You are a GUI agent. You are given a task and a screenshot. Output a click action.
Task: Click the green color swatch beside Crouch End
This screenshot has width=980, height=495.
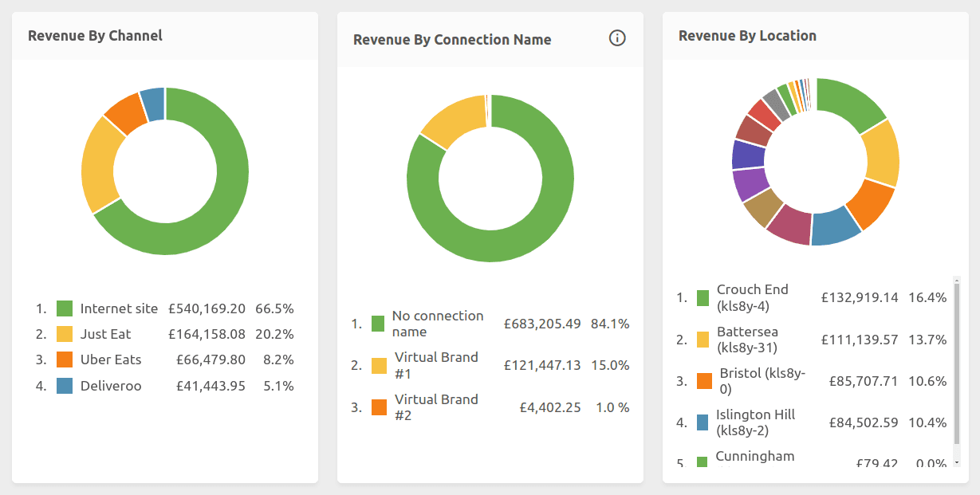701,297
